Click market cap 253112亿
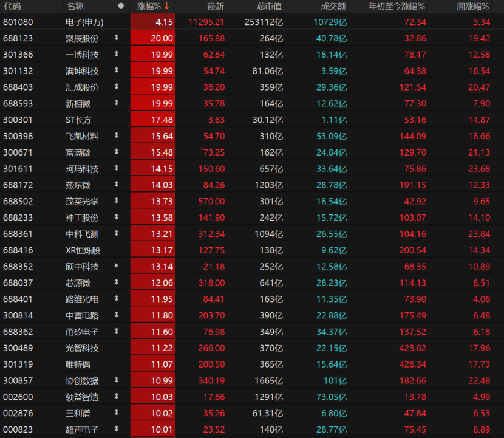This screenshot has width=504, height=438. [x=264, y=22]
